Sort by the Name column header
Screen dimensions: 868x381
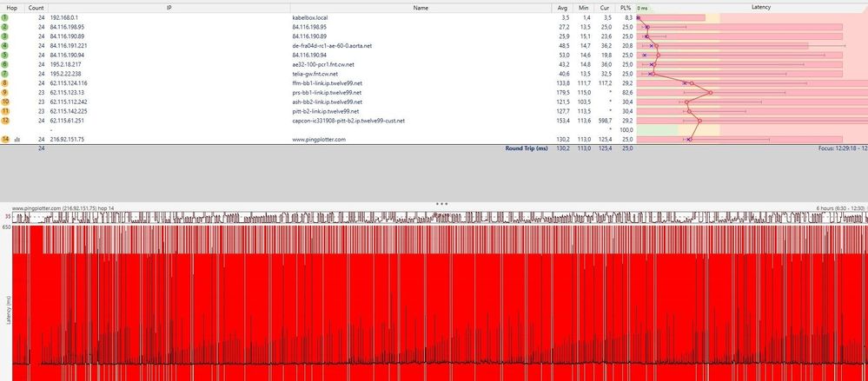(421, 8)
